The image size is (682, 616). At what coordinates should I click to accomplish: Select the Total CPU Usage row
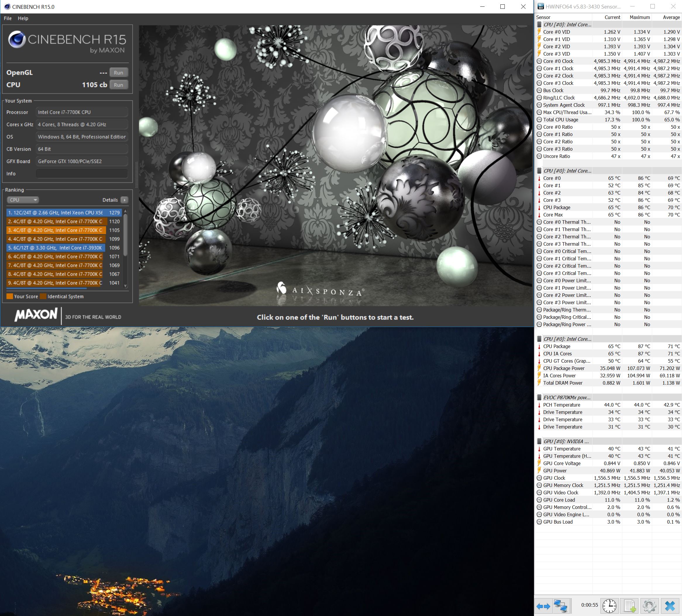(x=608, y=119)
